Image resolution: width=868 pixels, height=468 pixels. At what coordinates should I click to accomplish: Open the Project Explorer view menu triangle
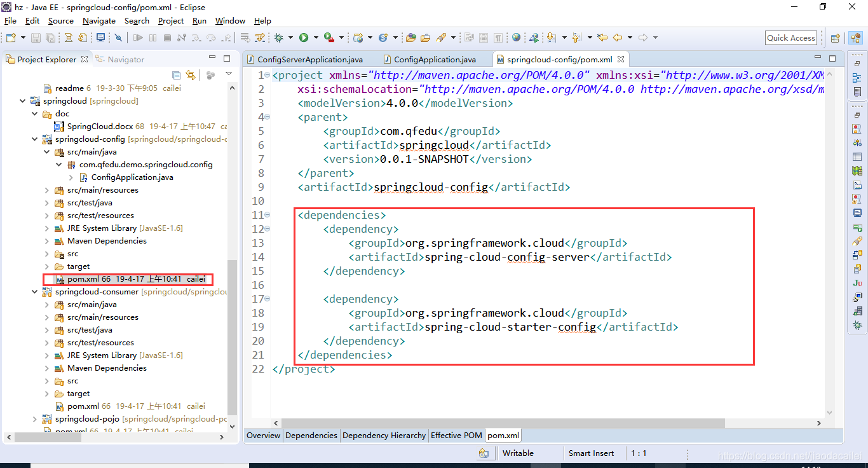pyautogui.click(x=229, y=75)
